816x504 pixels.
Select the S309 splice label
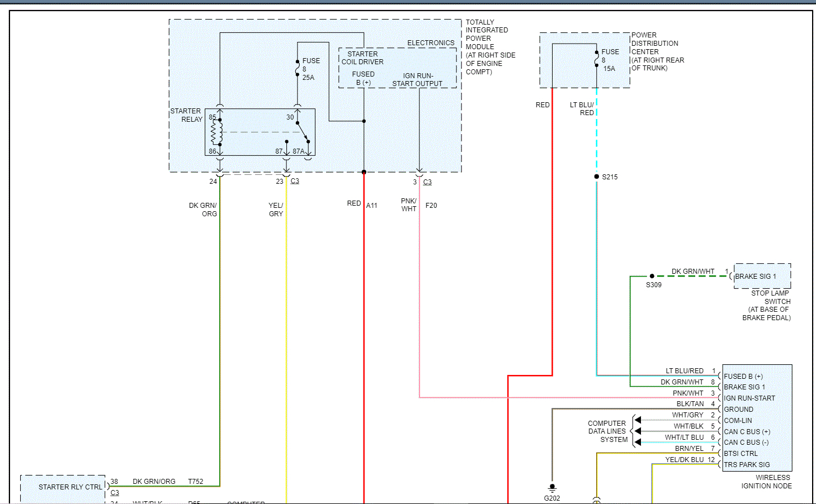[x=654, y=285]
